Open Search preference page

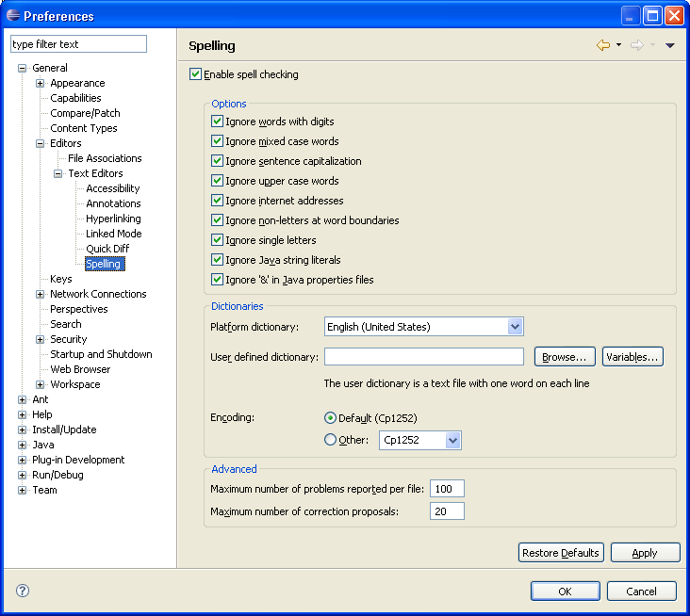pyautogui.click(x=66, y=324)
